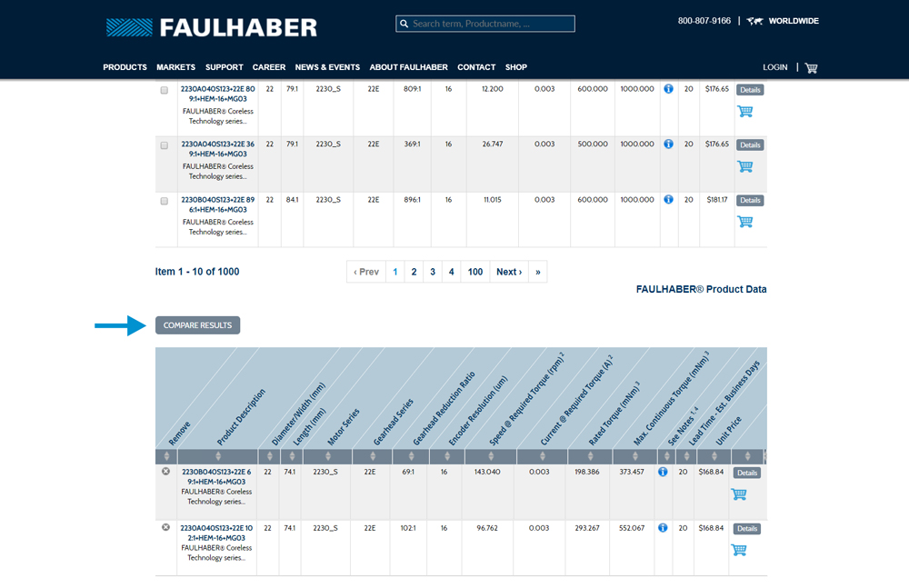The height and width of the screenshot is (588, 909).
Task: Click the Worldwide globe icon
Action: [754, 21]
